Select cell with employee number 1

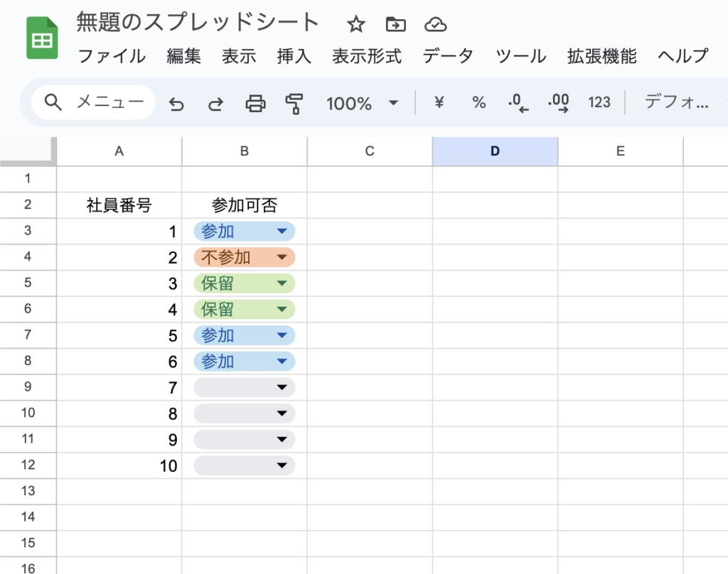coord(119,231)
